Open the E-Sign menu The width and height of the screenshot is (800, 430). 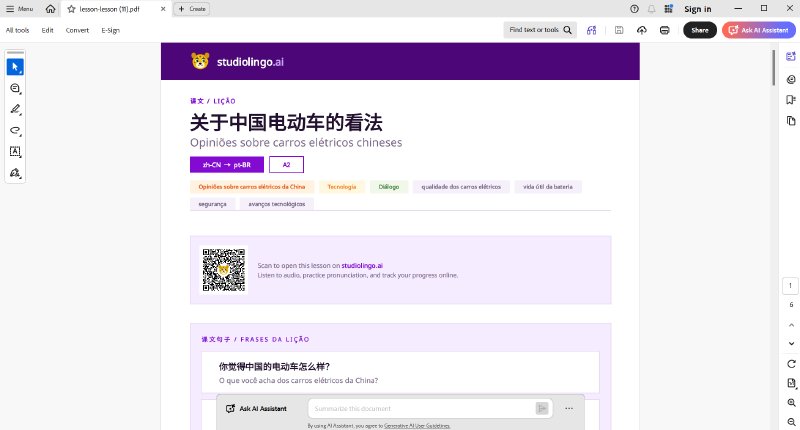(x=110, y=30)
